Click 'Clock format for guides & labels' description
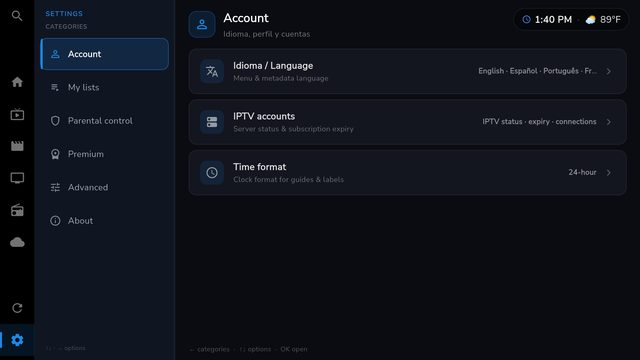This screenshot has width=640, height=360. pos(289,180)
